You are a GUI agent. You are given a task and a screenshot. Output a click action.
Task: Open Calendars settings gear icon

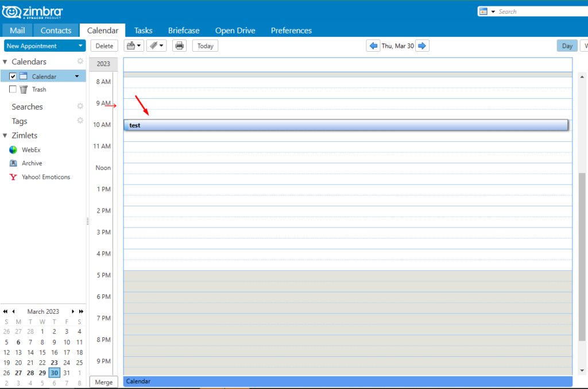80,61
